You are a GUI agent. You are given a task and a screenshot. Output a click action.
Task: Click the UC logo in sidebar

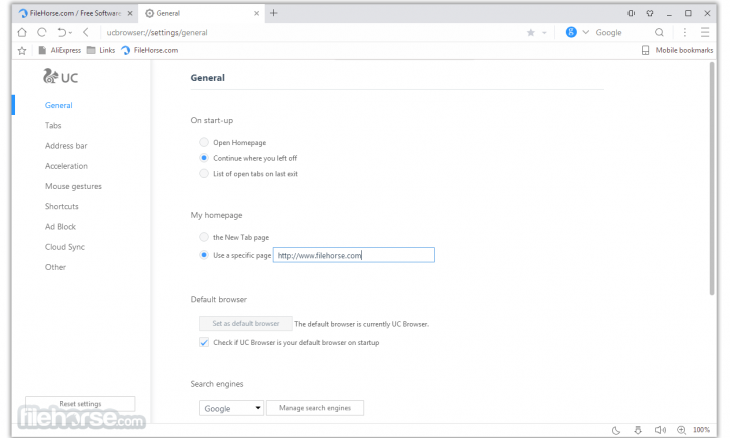(x=61, y=76)
